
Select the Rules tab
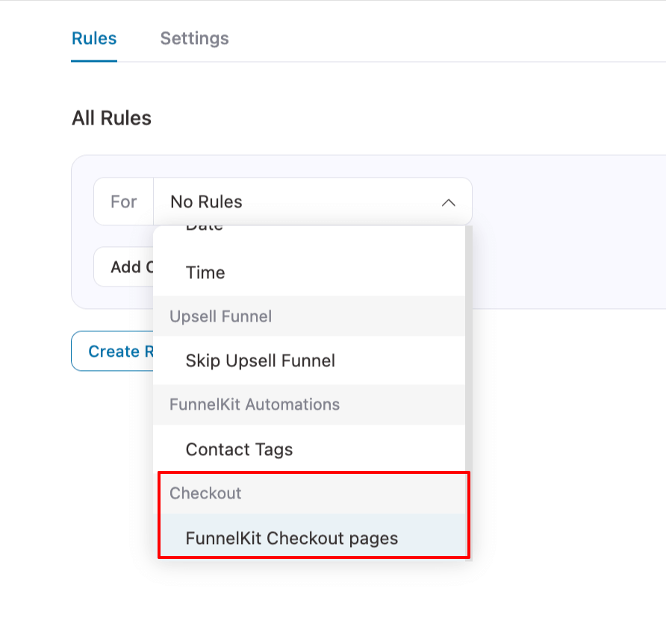coord(93,38)
